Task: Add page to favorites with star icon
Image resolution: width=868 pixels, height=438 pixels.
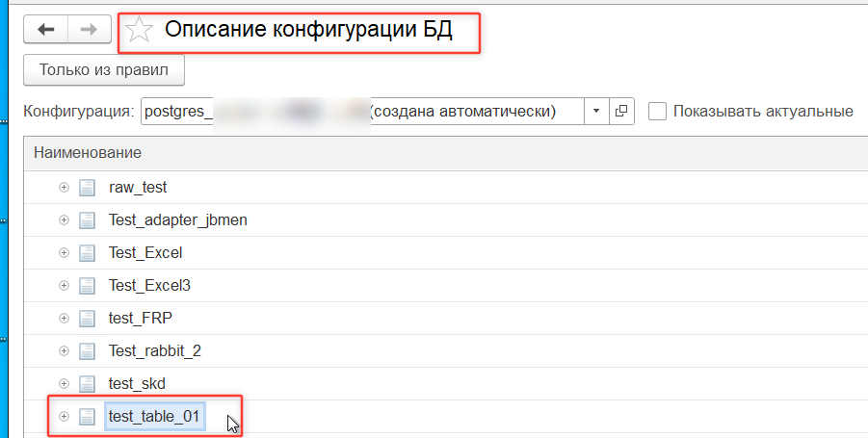Action: (140, 31)
